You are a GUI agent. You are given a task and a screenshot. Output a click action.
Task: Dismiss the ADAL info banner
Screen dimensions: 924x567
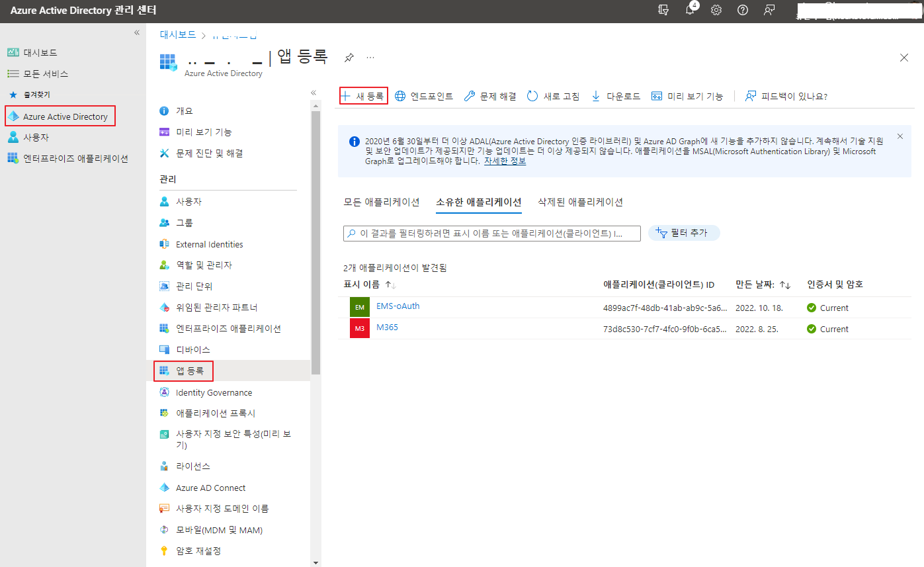(x=900, y=136)
